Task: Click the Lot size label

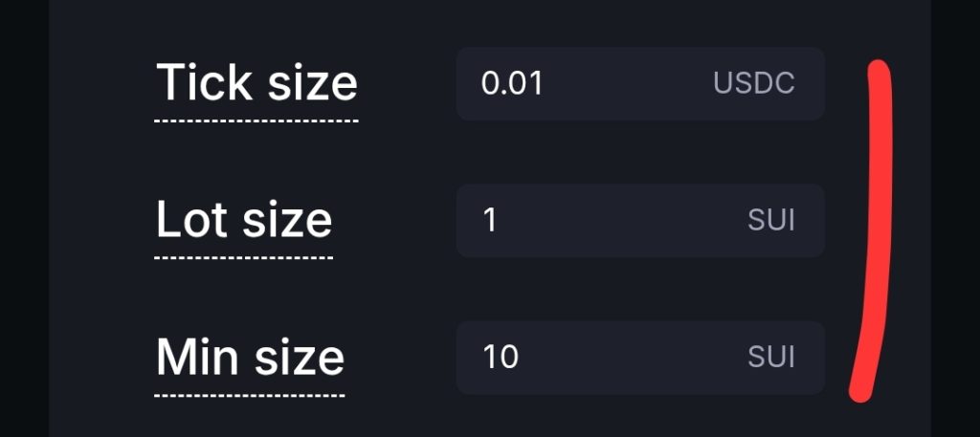Action: (x=243, y=220)
